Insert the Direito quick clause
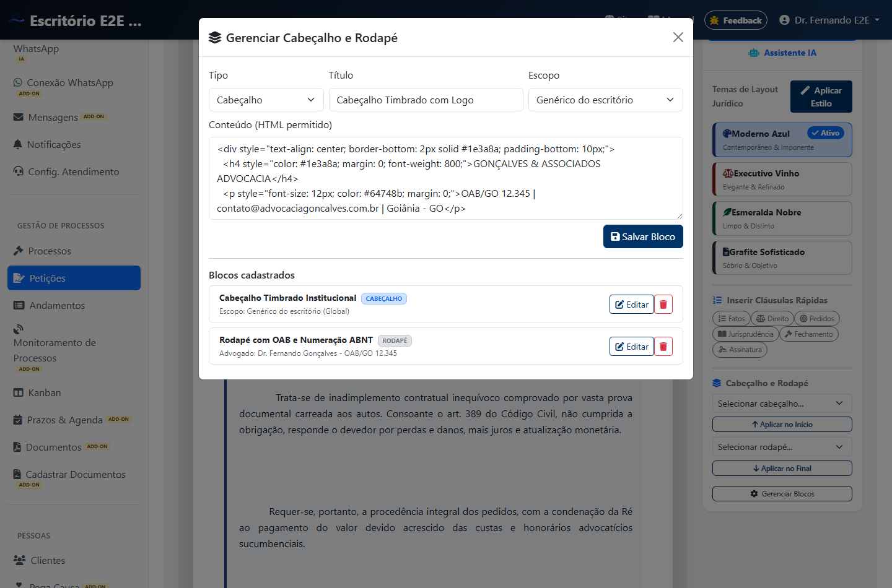 pos(772,319)
